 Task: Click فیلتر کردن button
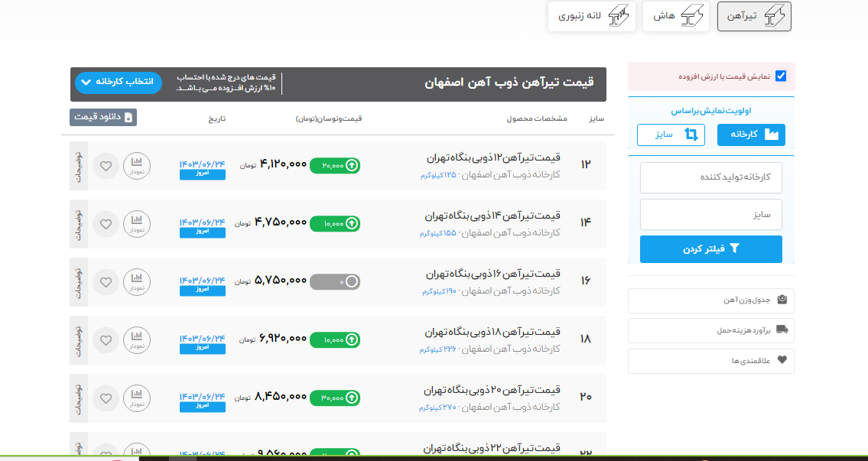tap(711, 248)
